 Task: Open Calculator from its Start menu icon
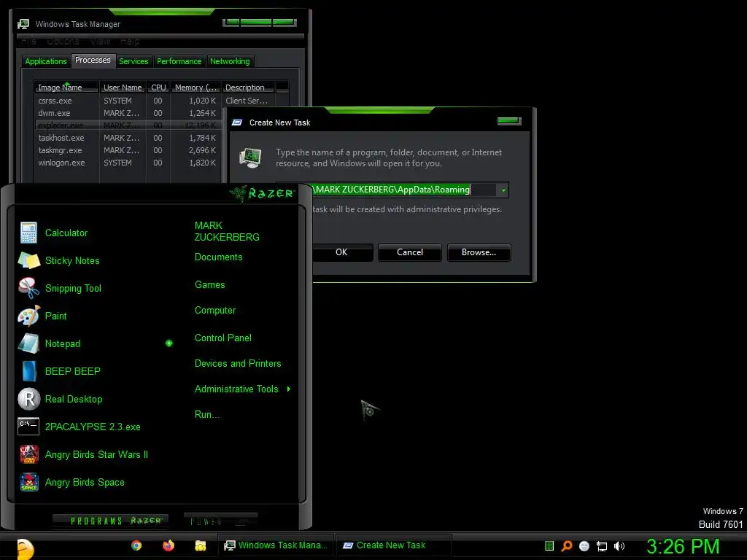click(x=28, y=233)
